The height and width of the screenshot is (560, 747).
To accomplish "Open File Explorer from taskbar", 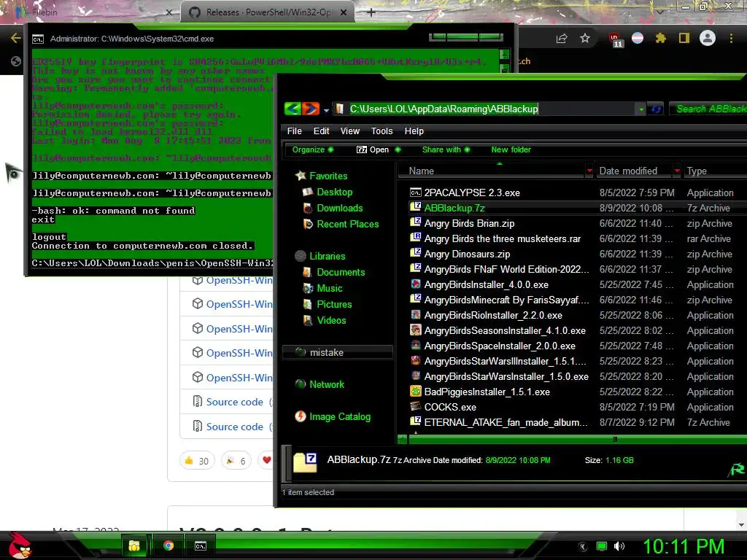I will (134, 546).
